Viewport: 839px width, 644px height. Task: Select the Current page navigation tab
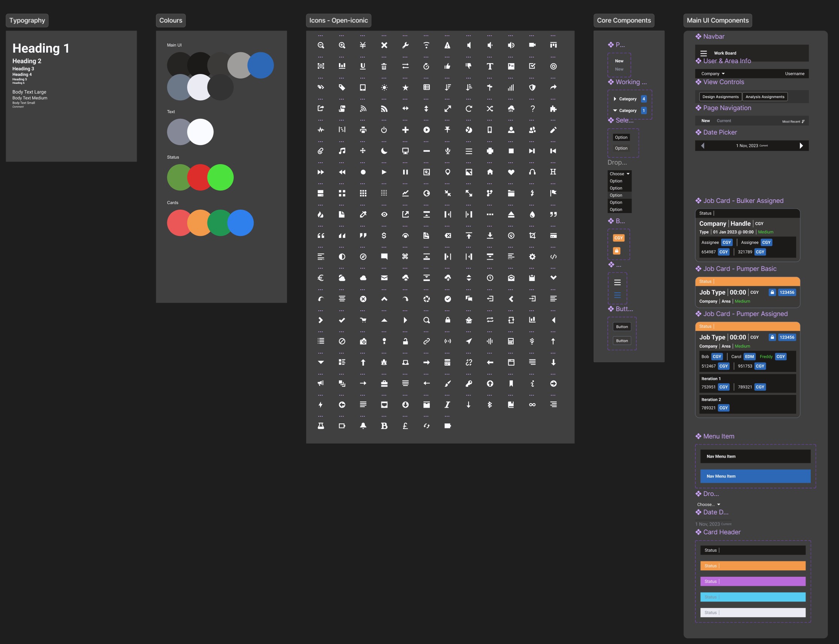pyautogui.click(x=724, y=121)
